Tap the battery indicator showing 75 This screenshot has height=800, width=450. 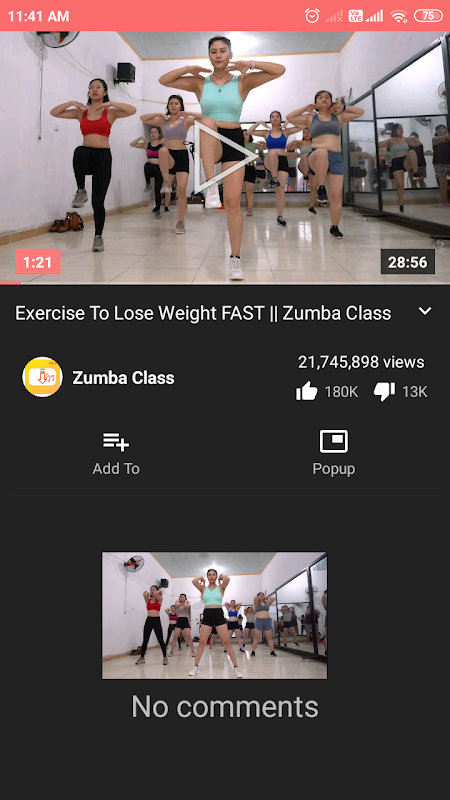coord(428,16)
